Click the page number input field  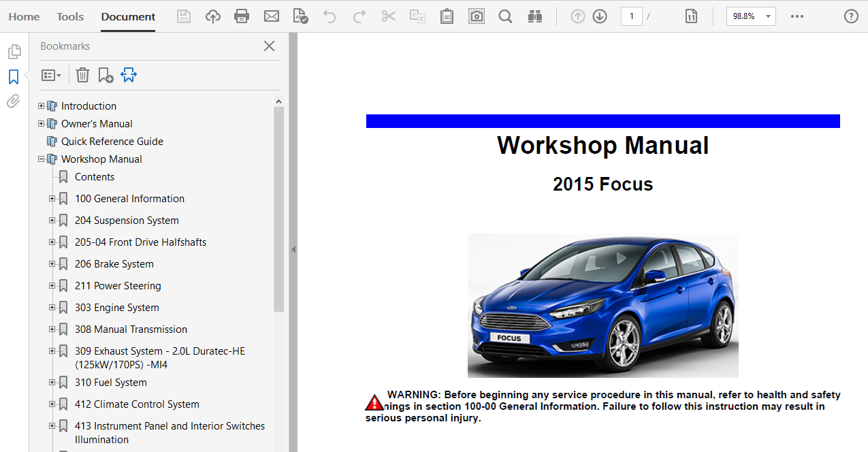point(631,16)
